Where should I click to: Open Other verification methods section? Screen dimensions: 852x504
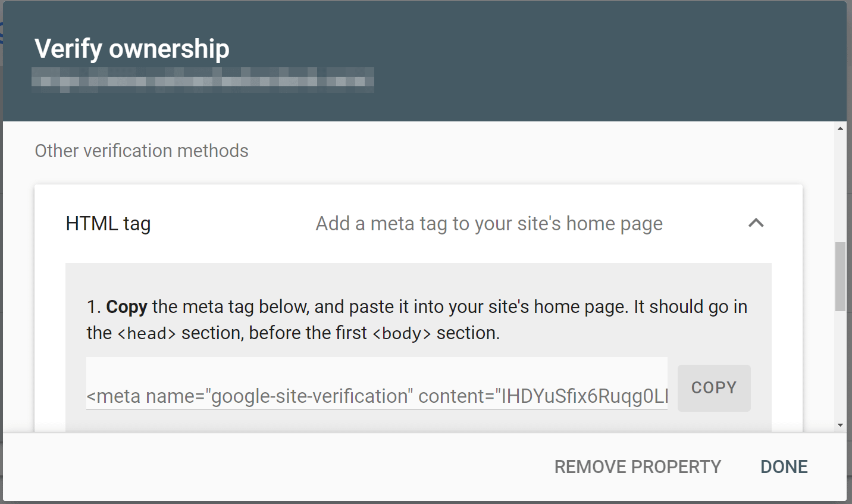[141, 151]
